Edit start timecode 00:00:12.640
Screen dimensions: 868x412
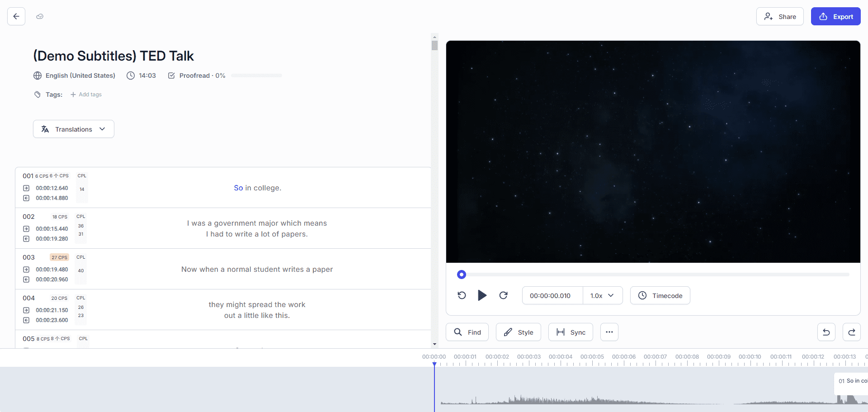(x=52, y=188)
